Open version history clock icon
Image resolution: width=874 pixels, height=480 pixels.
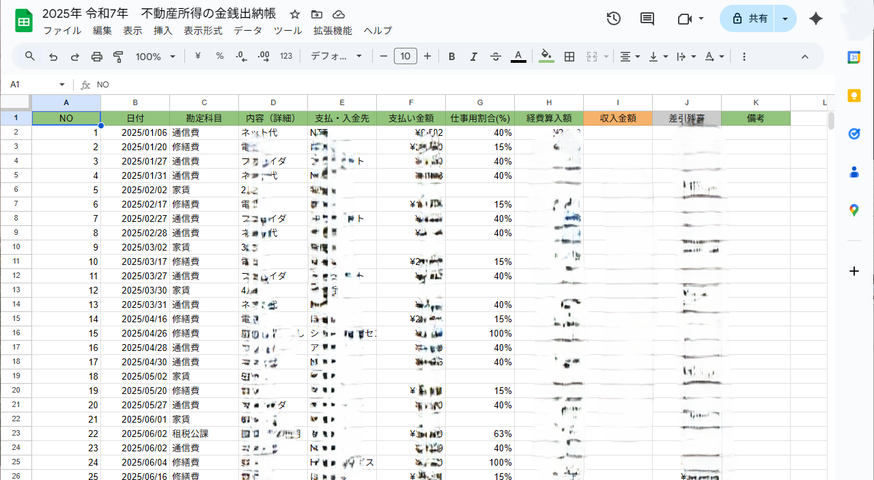pyautogui.click(x=614, y=18)
